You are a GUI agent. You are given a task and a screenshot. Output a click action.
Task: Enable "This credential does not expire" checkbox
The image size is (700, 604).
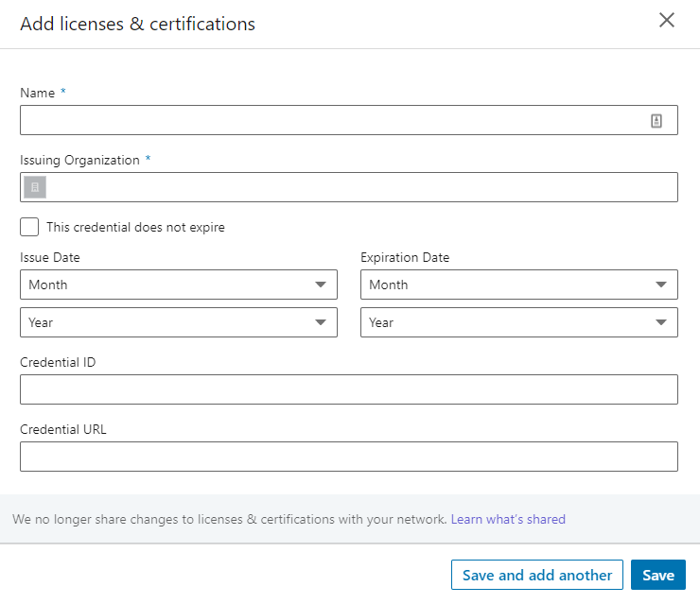[x=29, y=227]
